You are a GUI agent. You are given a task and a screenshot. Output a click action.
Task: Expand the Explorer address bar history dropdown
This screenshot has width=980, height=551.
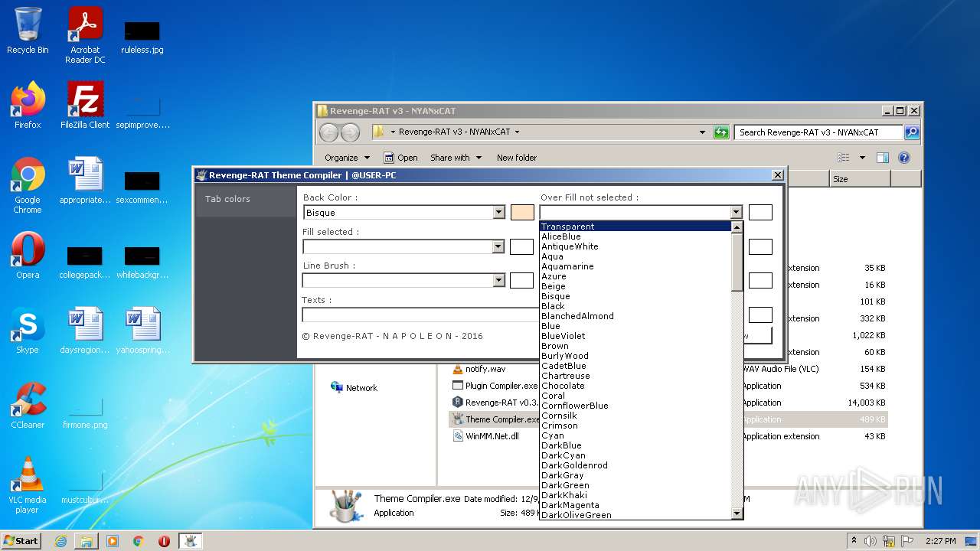pos(702,132)
